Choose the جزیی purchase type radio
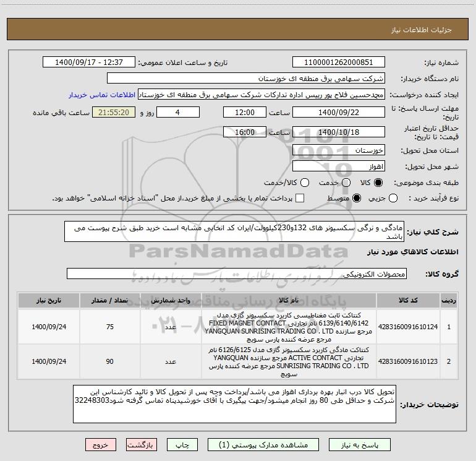Image resolution: width=476 pixels, height=461 pixels. click(x=393, y=198)
